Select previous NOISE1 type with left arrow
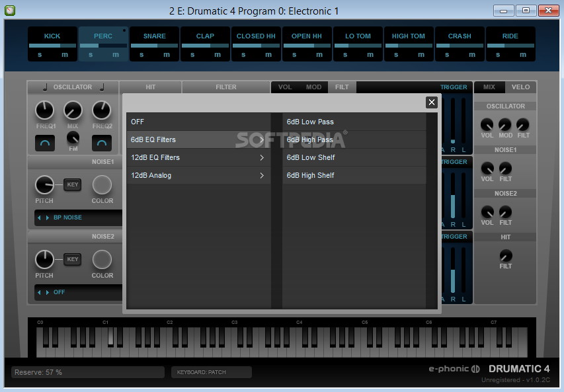The width and height of the screenshot is (564, 392). [39, 217]
